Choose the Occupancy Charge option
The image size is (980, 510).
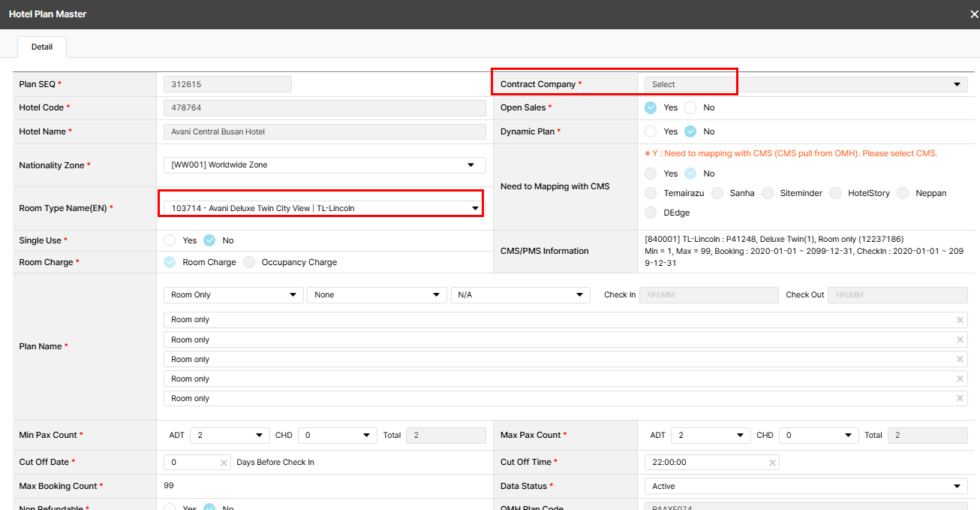click(248, 262)
